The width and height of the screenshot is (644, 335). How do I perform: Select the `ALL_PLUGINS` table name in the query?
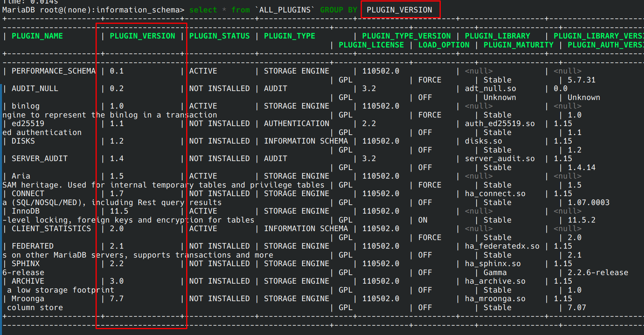click(x=285, y=10)
